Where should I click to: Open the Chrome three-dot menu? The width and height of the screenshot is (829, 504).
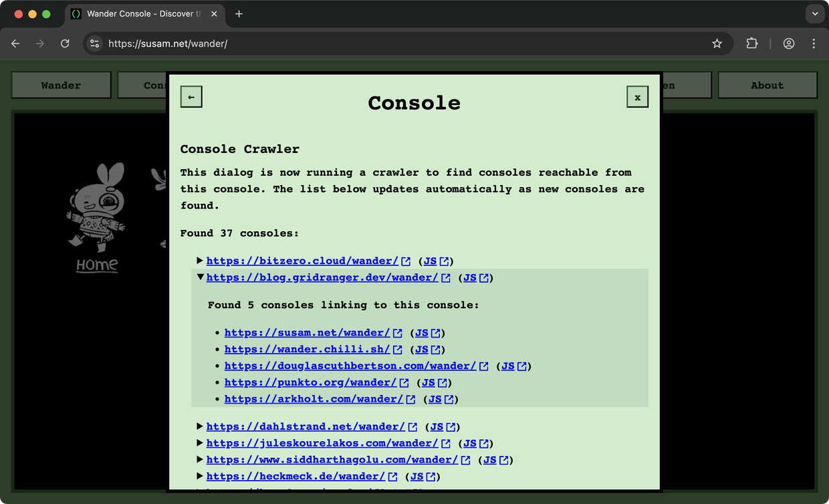pos(814,43)
